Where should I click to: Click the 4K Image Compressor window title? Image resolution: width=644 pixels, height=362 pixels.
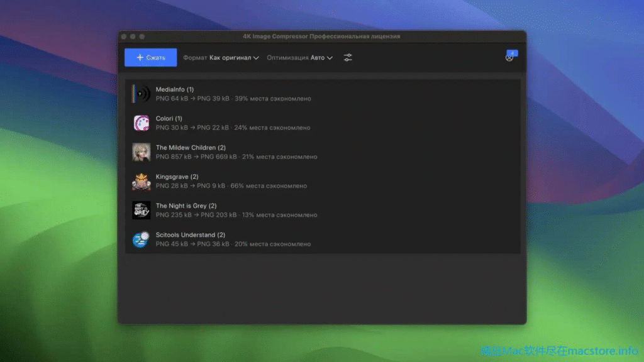pos(321,36)
